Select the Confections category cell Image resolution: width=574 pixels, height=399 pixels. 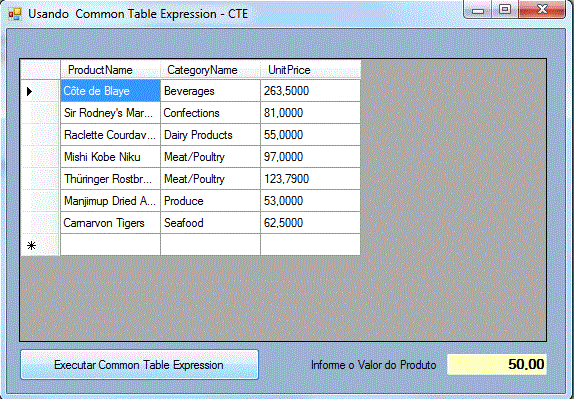[x=210, y=113]
